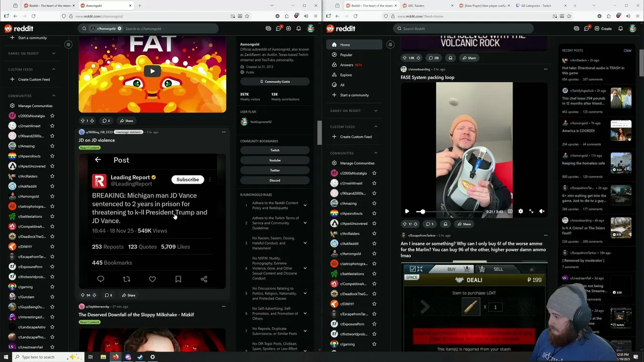The width and height of the screenshot is (644, 362).
Task: Favorite r/gaming in right window sidebar
Action: click(x=374, y=344)
